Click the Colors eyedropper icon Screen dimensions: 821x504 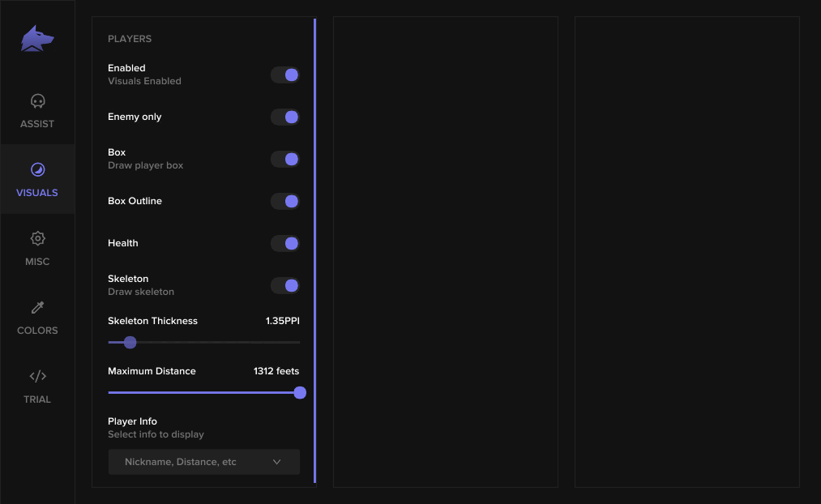pos(38,307)
